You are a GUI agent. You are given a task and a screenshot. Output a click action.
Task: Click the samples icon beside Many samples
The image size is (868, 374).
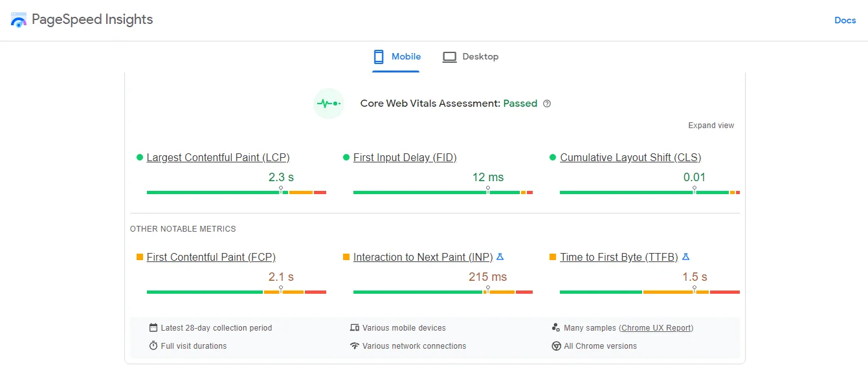tap(556, 327)
